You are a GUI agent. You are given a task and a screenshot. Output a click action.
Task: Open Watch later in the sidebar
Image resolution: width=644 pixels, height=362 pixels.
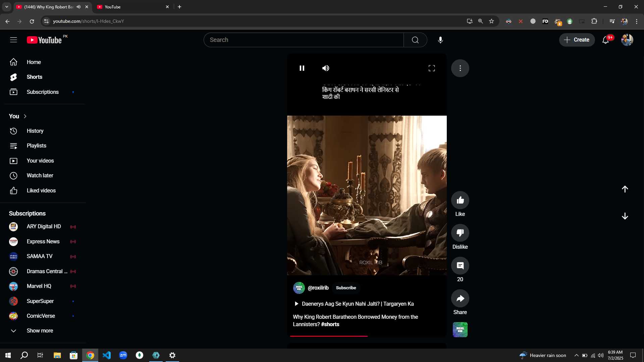click(x=43, y=176)
